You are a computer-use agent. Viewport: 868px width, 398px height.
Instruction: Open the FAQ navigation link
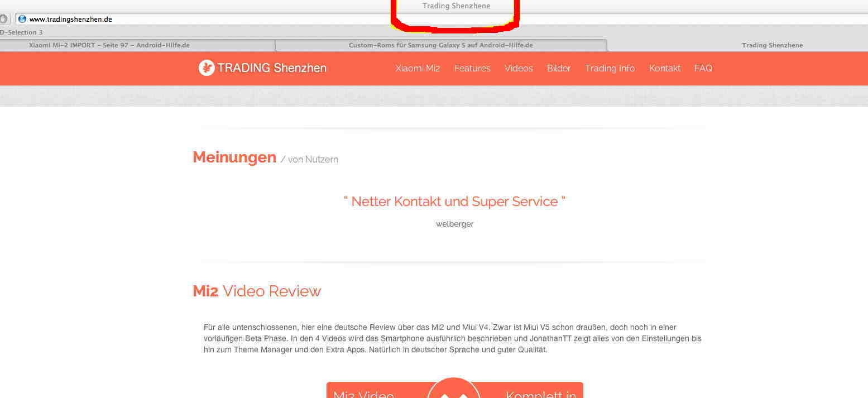pos(703,68)
